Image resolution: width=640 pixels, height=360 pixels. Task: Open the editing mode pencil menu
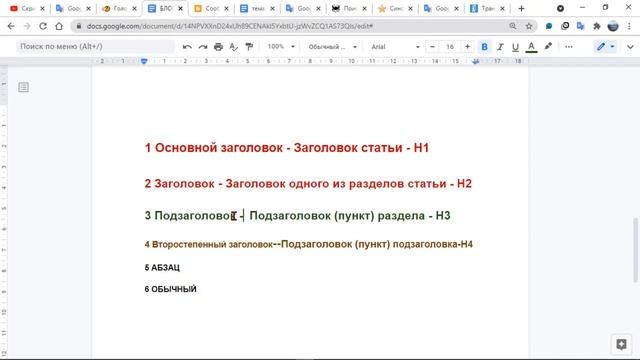605,47
